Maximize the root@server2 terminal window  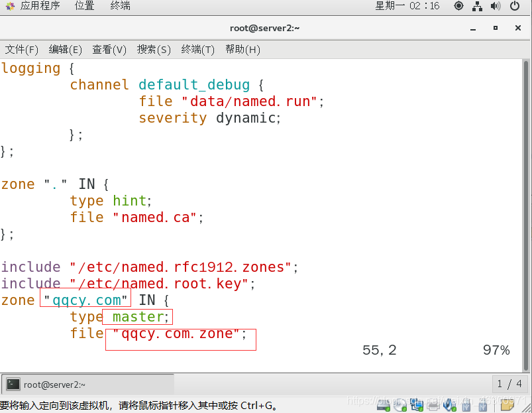coord(496,28)
